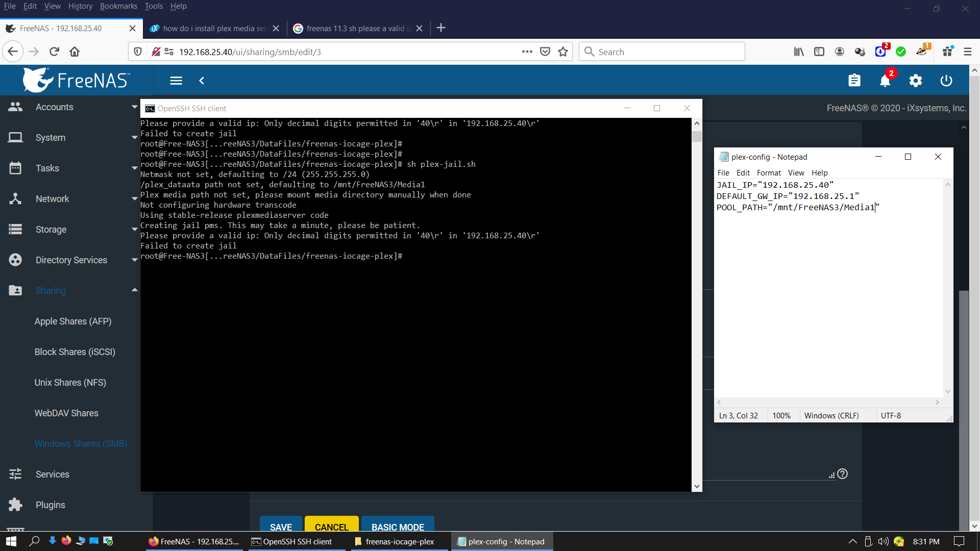Select WebDAV Shares
980x551 pixels.
(x=66, y=413)
